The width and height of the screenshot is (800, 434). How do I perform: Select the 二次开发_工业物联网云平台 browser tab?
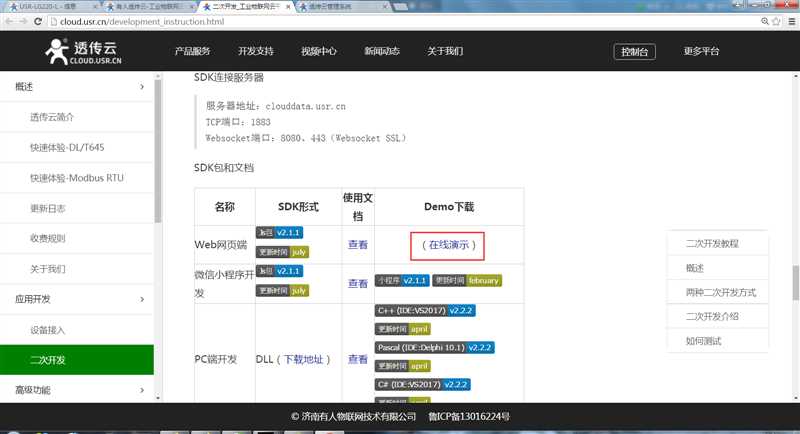[247, 7]
